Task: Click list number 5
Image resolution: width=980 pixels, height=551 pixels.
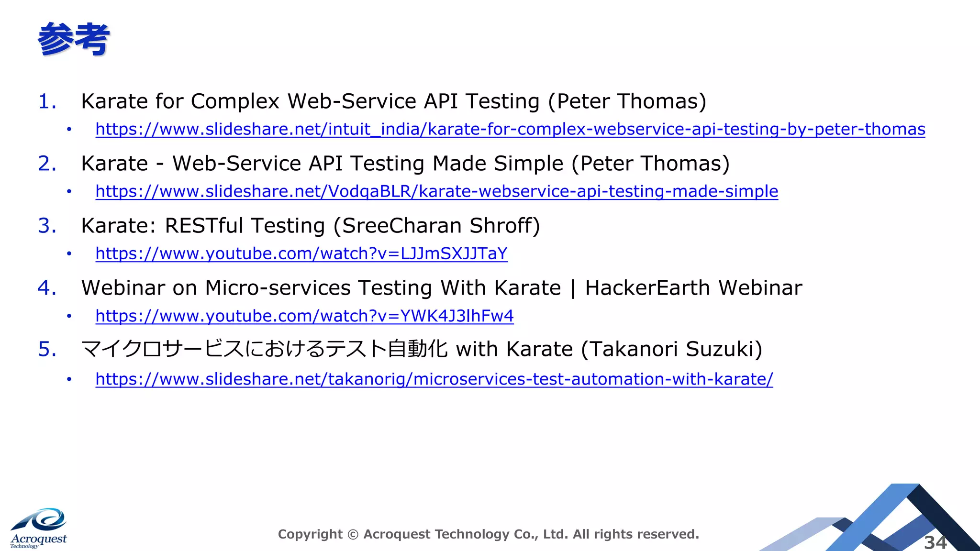Action: (x=47, y=349)
